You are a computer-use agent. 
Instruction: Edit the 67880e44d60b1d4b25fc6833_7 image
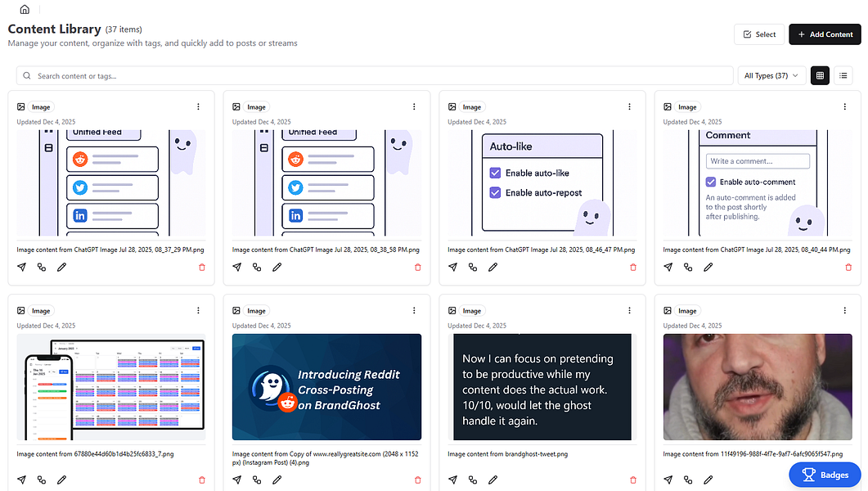pos(61,480)
